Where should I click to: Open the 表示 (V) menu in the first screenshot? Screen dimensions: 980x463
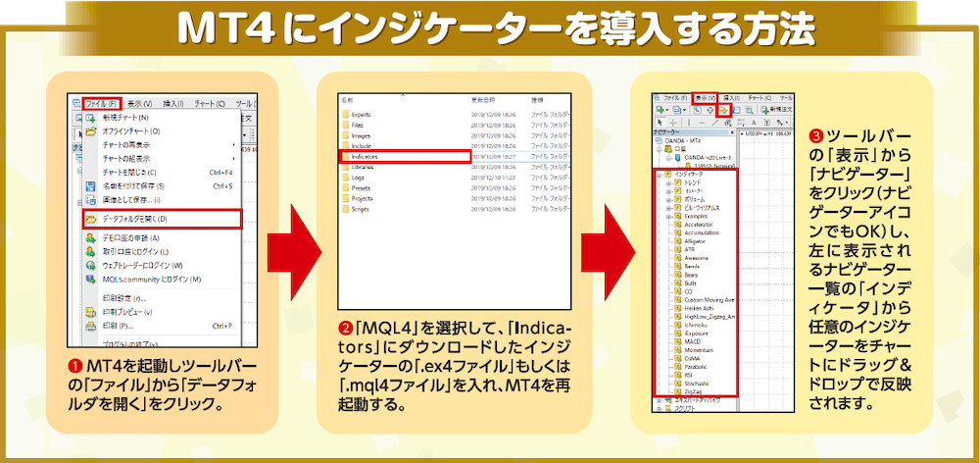[x=139, y=103]
